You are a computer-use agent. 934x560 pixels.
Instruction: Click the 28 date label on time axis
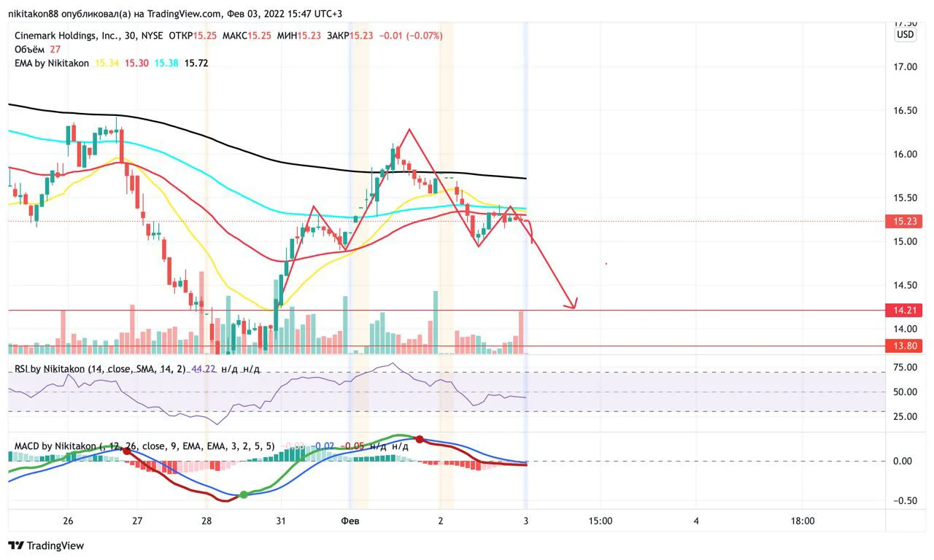tap(207, 521)
